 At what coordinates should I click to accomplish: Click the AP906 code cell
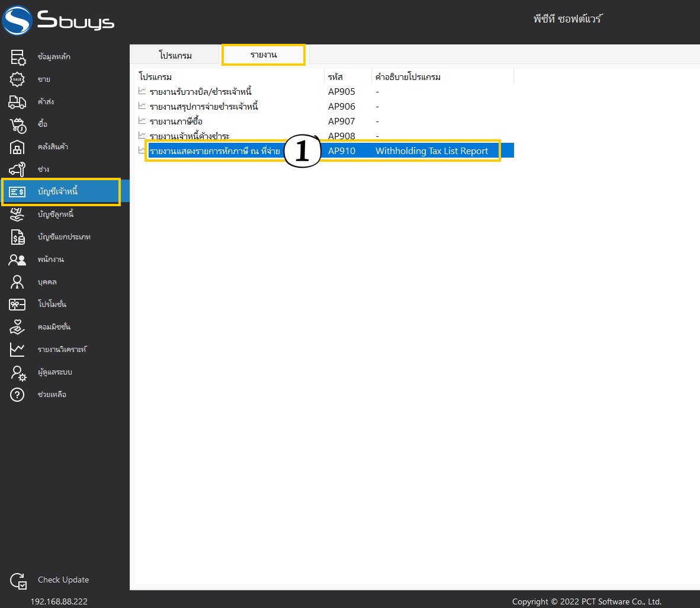pos(342,106)
